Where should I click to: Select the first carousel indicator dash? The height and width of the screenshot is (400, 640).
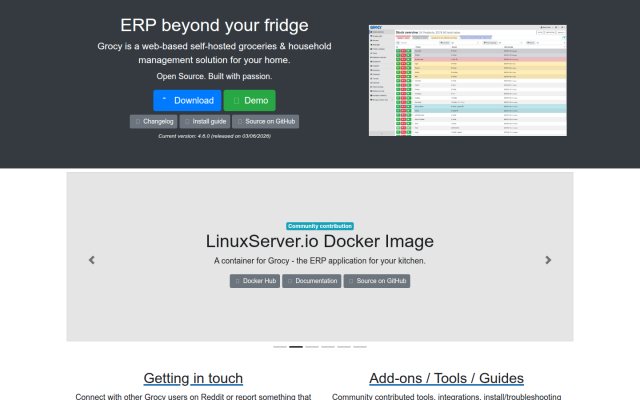click(x=280, y=347)
